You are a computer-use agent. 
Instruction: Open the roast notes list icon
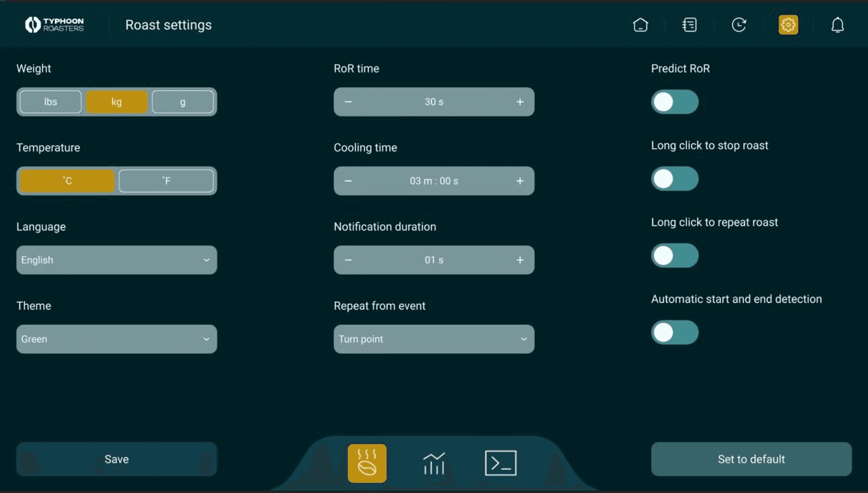689,25
